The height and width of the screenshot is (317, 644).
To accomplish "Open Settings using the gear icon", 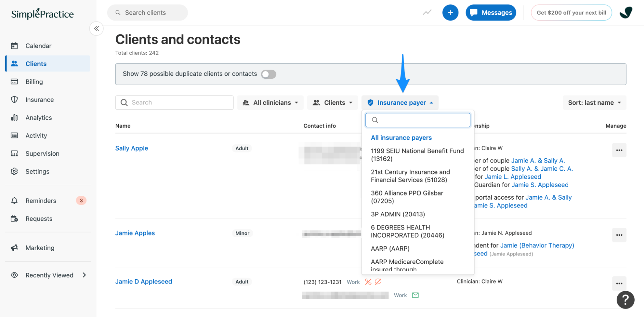I will [x=14, y=171].
